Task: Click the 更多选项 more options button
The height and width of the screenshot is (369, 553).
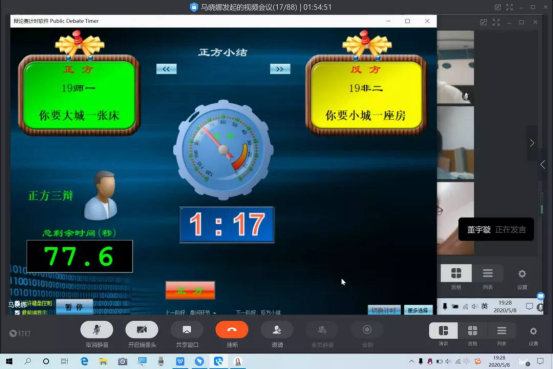Action: [418, 310]
